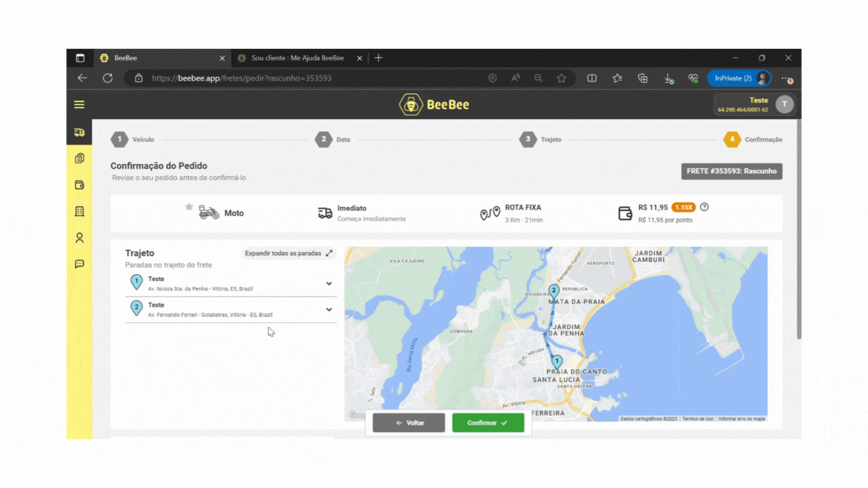This screenshot has height=488, width=868.
Task: Open browser tab actions menu icon
Action: [x=80, y=58]
